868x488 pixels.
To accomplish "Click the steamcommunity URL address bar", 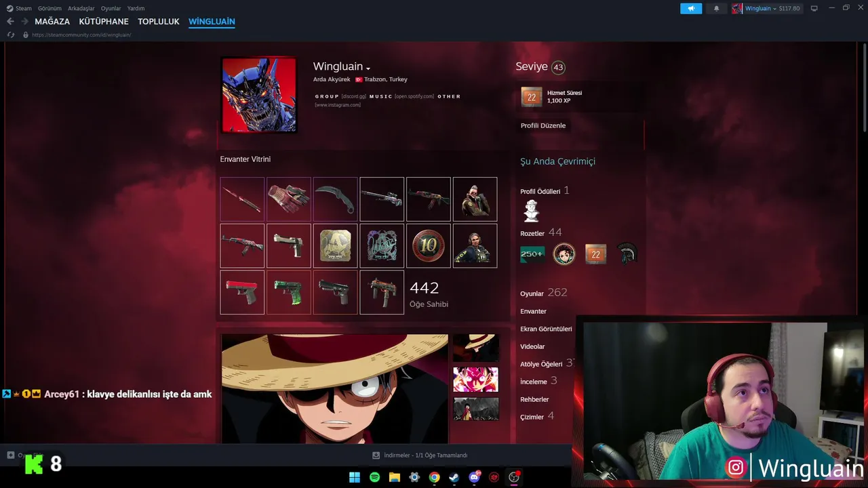I will coord(81,35).
